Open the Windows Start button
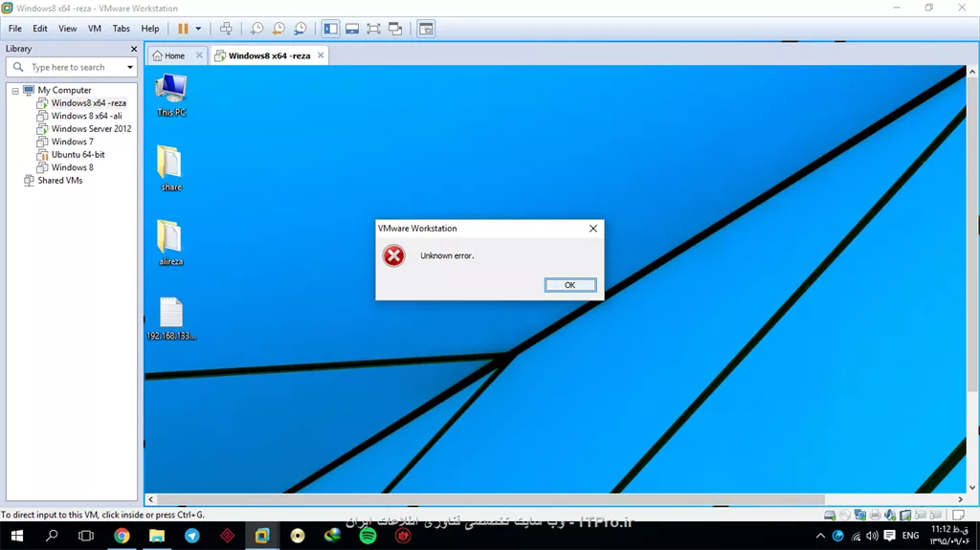 (17, 536)
